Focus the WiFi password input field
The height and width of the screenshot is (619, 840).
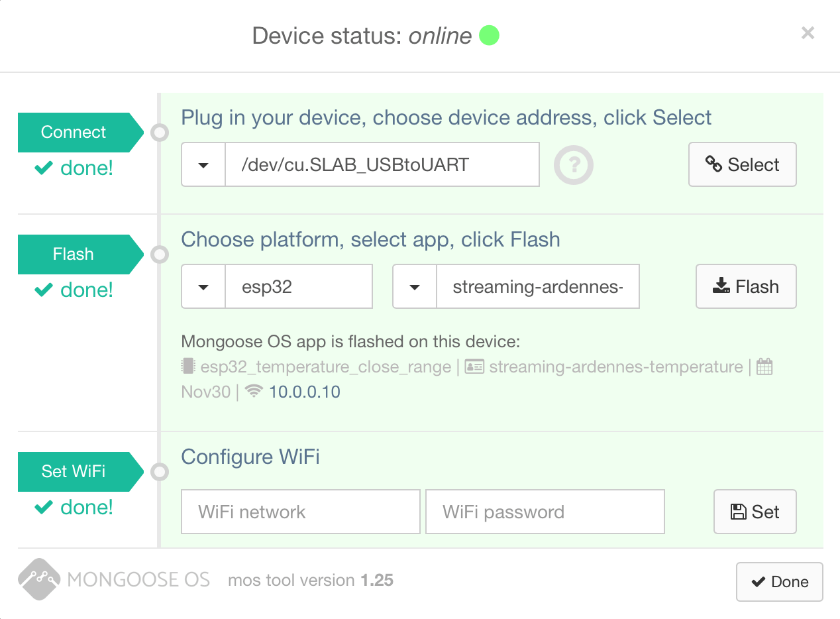coord(545,512)
